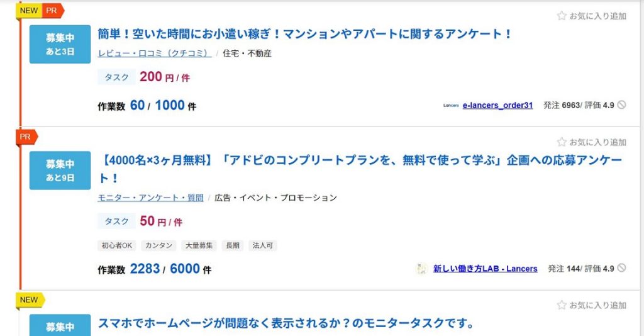Visit the 新しい働き方LAB - Lancers profile
The width and height of the screenshot is (644, 336).
(485, 269)
